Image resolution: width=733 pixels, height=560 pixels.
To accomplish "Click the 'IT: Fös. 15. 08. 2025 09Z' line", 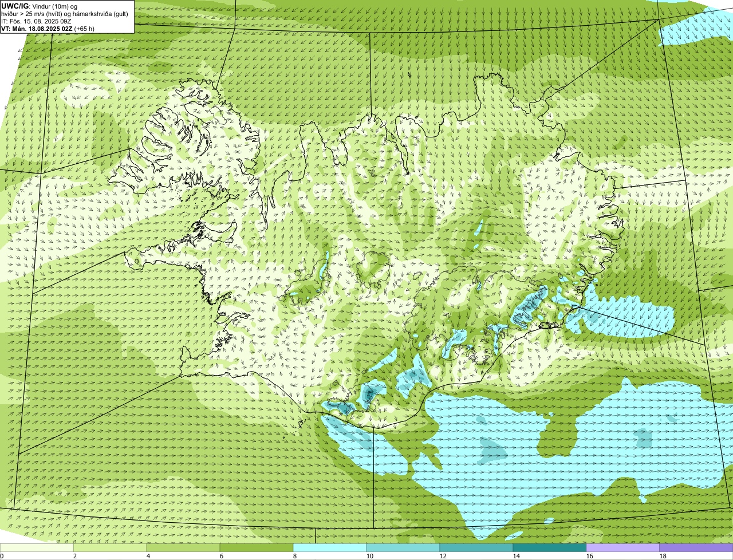I will (x=36, y=21).
